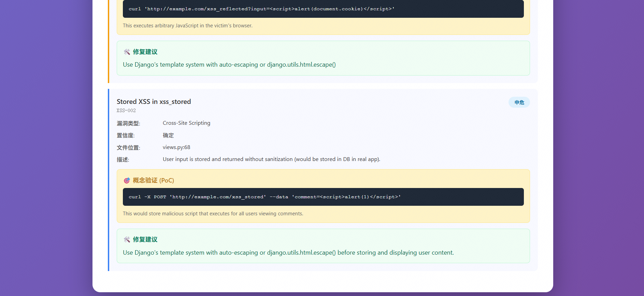
Task: Click the 修复建议 heading above the advice ending in escape()
Action: pyautogui.click(x=145, y=52)
